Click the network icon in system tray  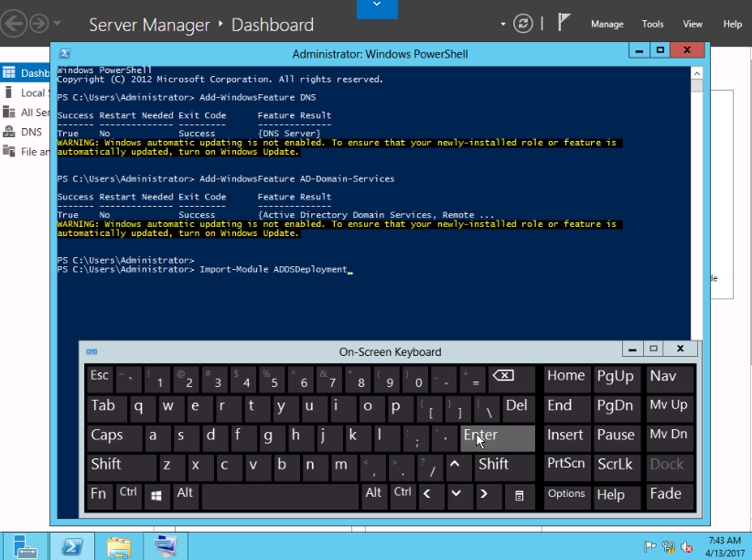668,546
